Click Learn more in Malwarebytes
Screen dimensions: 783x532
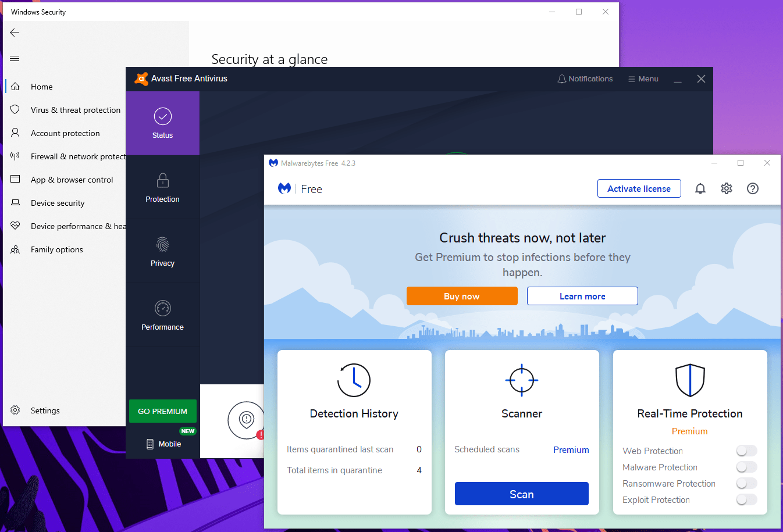point(582,296)
